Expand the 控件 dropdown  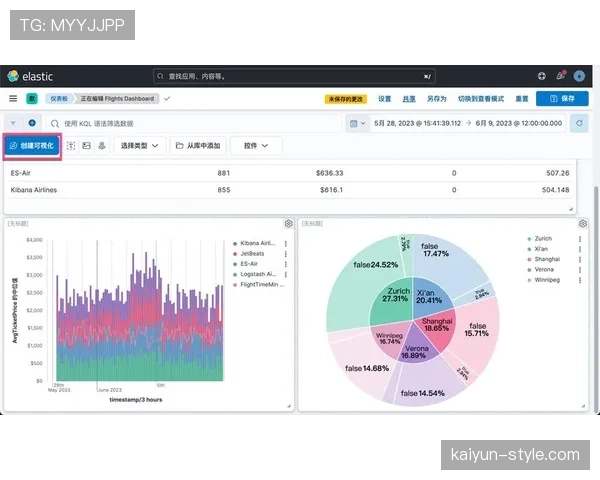click(256, 146)
